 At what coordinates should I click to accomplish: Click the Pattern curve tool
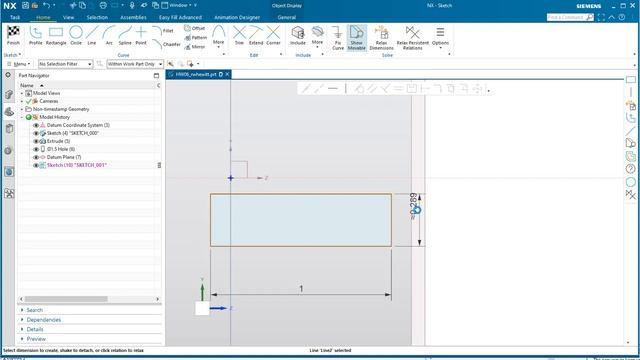point(196,38)
